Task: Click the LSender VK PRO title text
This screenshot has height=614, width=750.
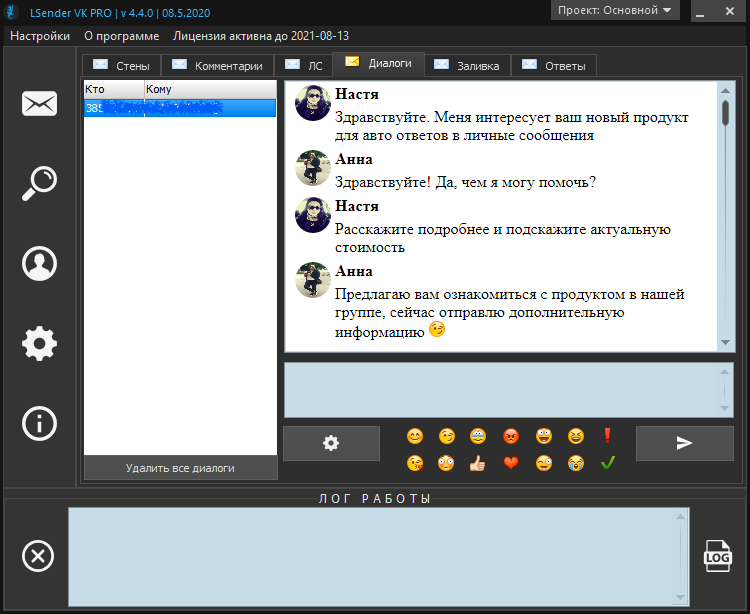Action: [x=120, y=13]
